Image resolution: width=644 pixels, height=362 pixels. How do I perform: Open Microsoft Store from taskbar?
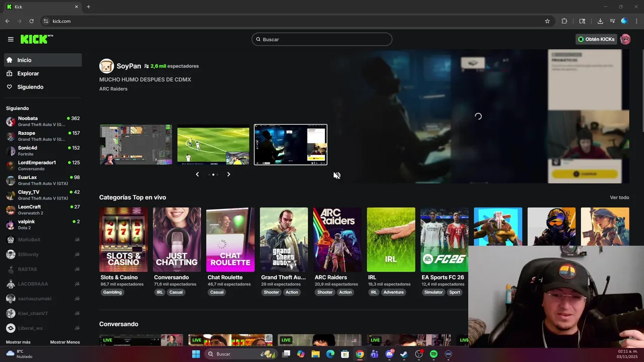(x=345, y=354)
